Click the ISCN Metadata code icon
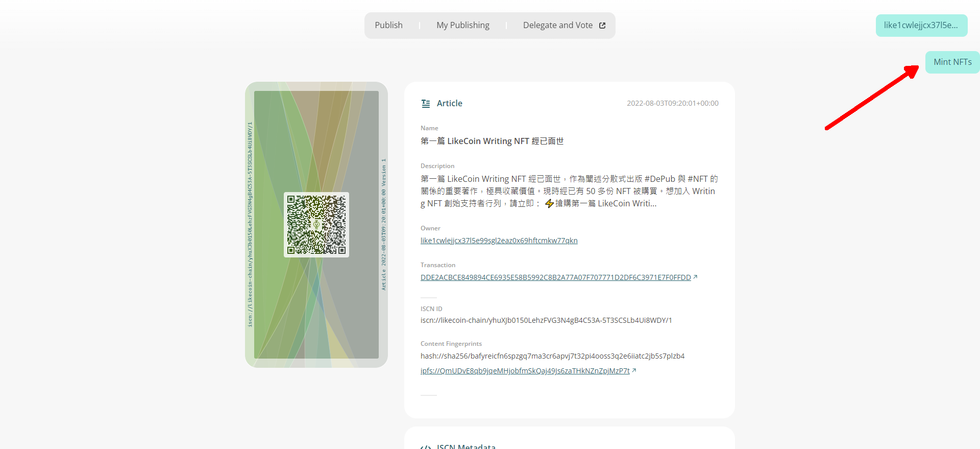Screen dimensions: 980x449 (x=426, y=447)
